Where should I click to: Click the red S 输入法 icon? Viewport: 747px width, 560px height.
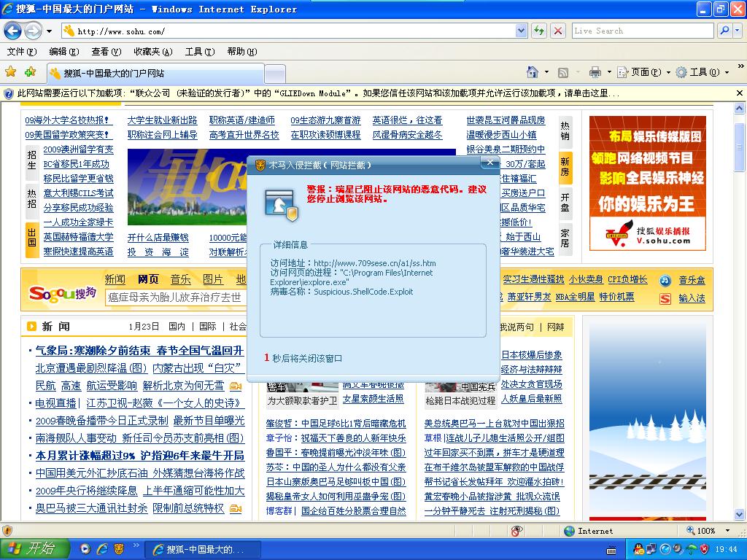point(665,298)
